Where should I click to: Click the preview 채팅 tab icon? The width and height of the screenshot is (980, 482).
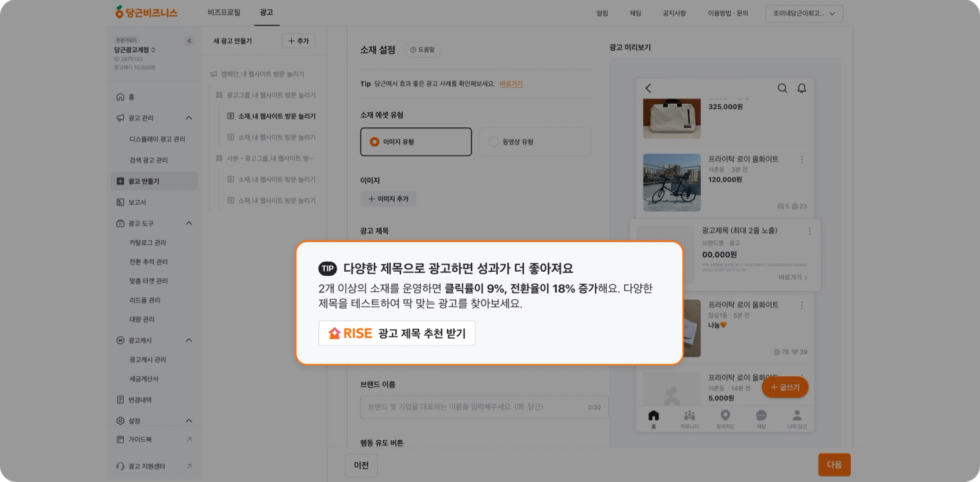click(x=761, y=418)
